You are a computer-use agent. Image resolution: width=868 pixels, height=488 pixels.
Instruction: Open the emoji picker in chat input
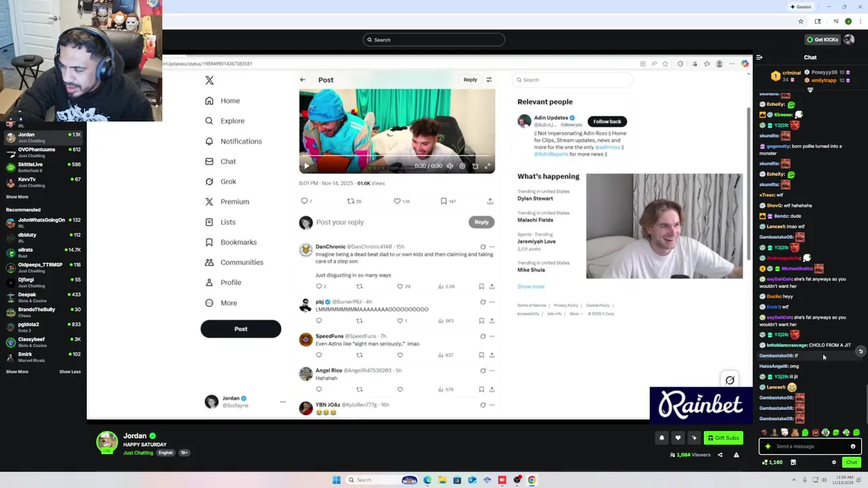[x=853, y=447]
